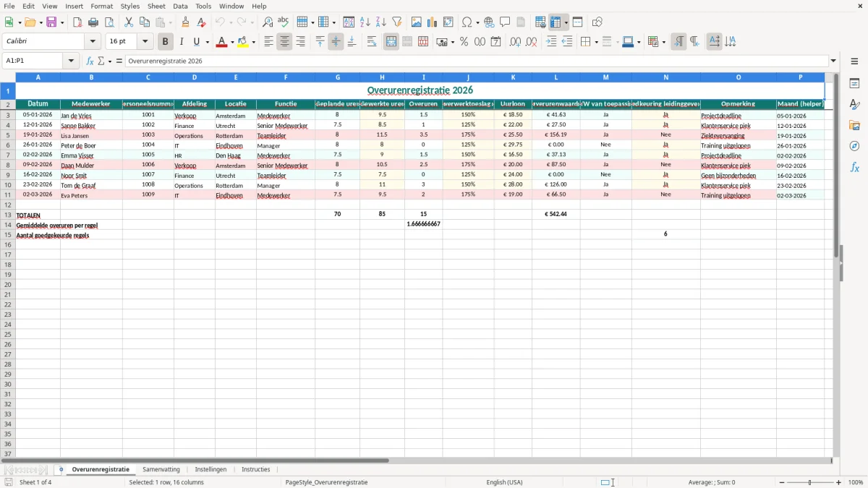868x488 pixels.
Task: Click the Increase Indent icon
Action: (x=551, y=42)
